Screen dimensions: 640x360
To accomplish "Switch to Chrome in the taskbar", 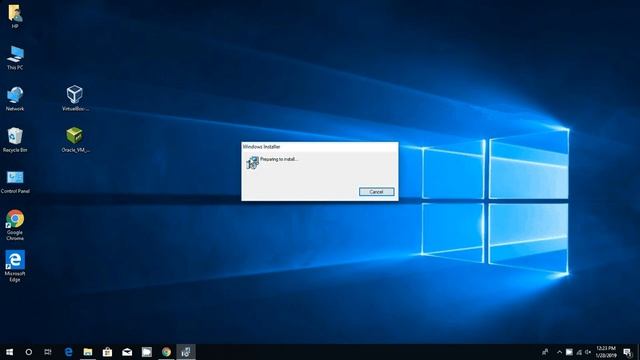I will [x=166, y=352].
